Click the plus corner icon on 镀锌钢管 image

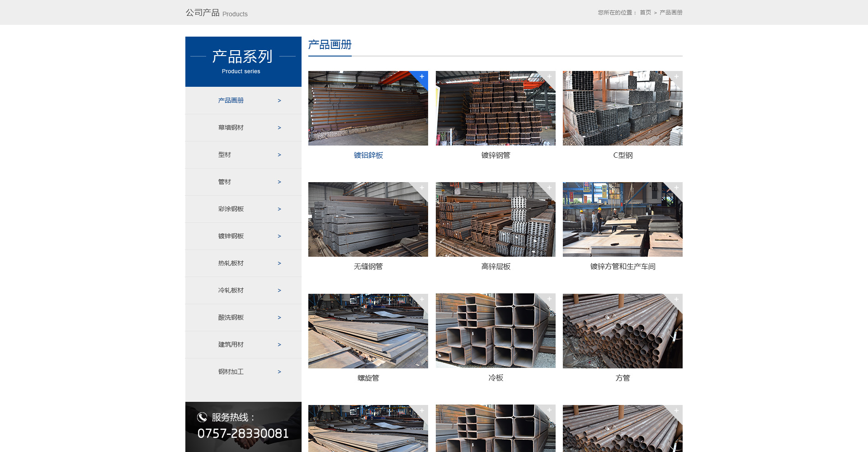point(549,76)
